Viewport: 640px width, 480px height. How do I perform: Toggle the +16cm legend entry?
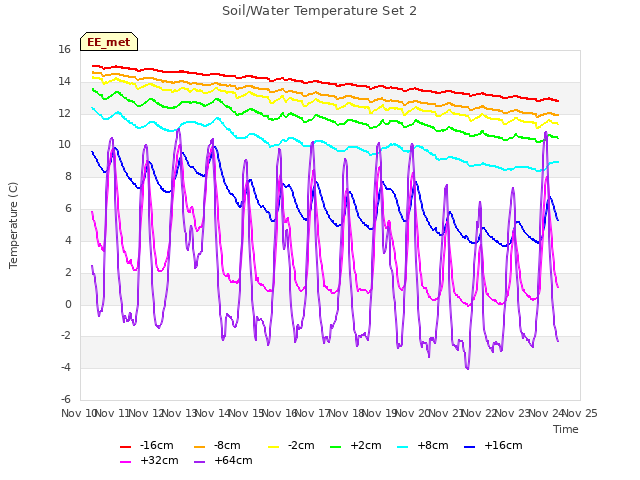493,445
